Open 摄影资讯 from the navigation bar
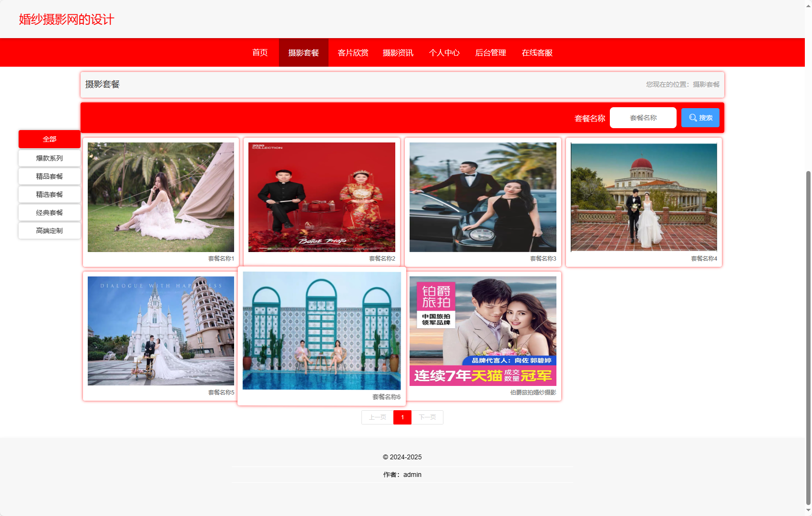Screen dimensions: 812x516 [398, 52]
